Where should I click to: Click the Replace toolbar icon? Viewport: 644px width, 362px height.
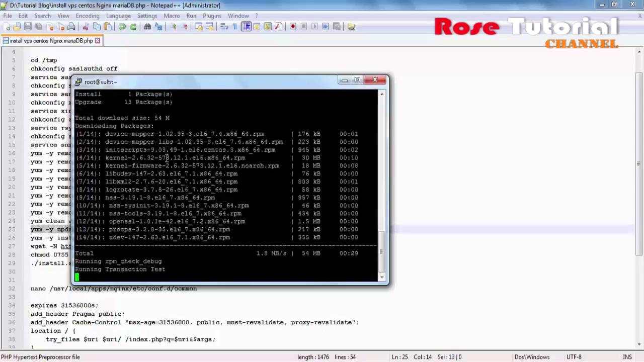[158, 27]
